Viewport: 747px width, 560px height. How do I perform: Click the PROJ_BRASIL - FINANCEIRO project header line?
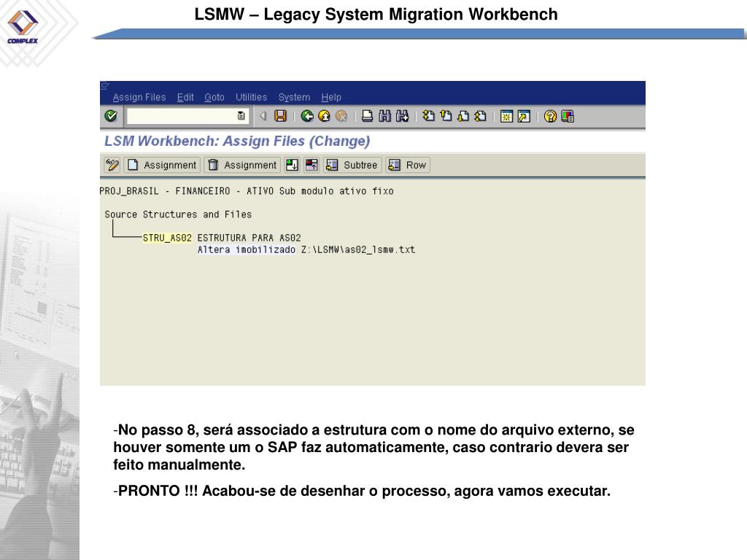pos(247,191)
